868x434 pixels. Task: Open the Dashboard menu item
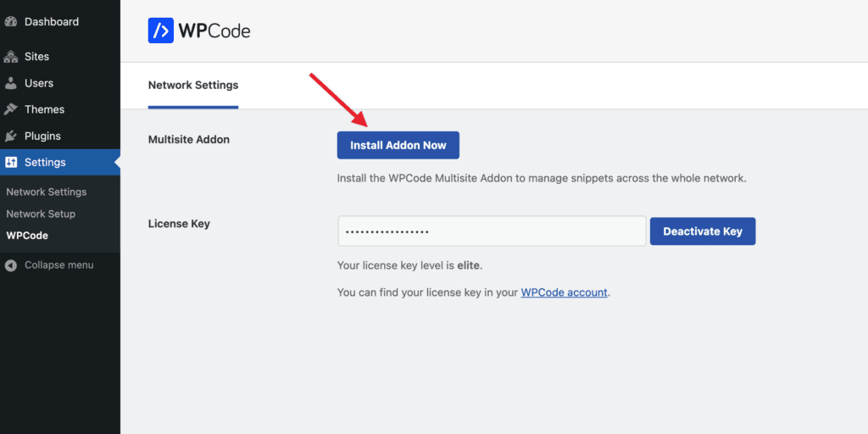60,22
